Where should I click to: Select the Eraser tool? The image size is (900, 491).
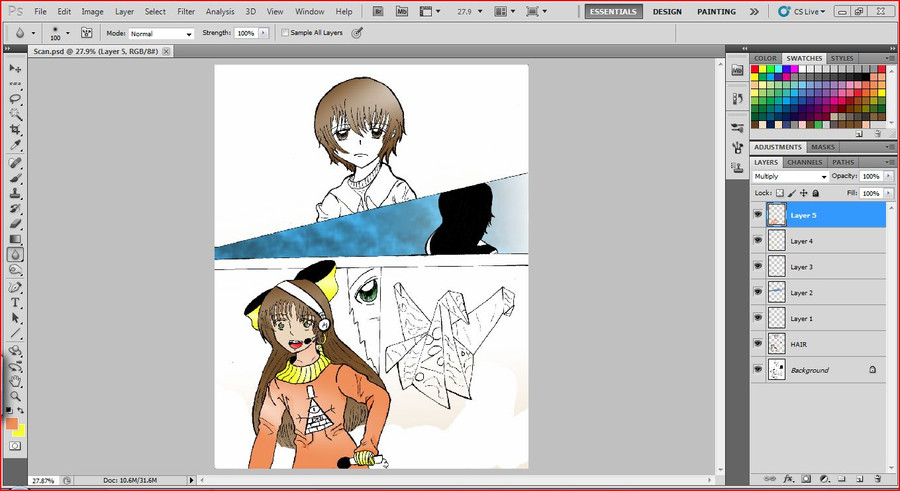[15, 224]
